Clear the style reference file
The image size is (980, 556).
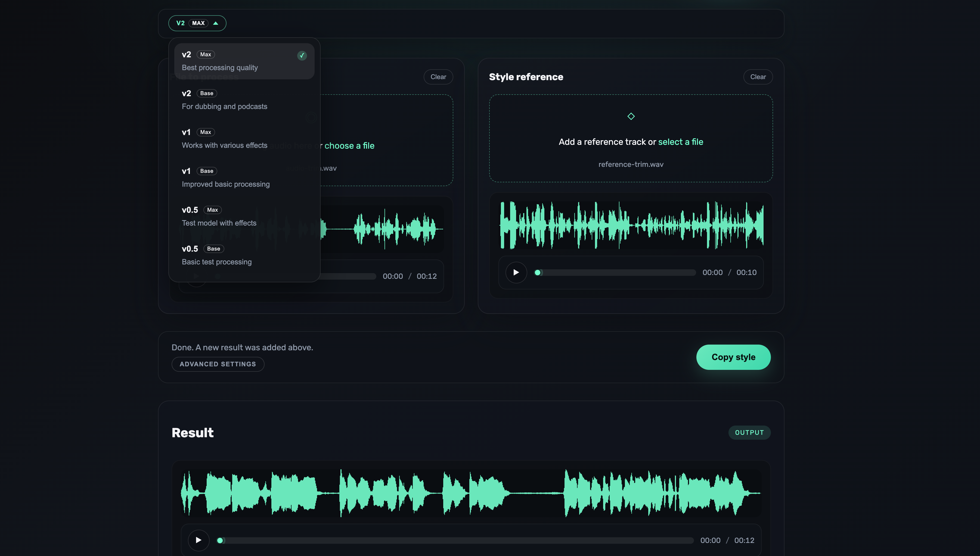point(758,77)
